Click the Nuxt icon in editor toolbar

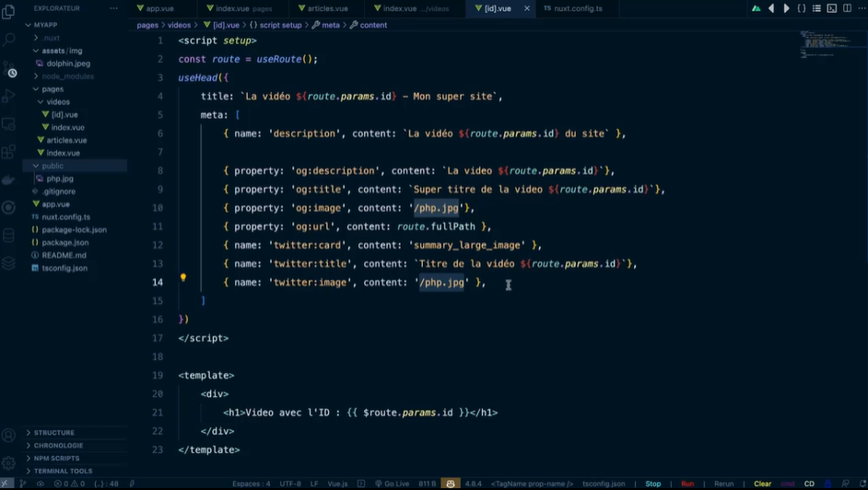tap(756, 8)
